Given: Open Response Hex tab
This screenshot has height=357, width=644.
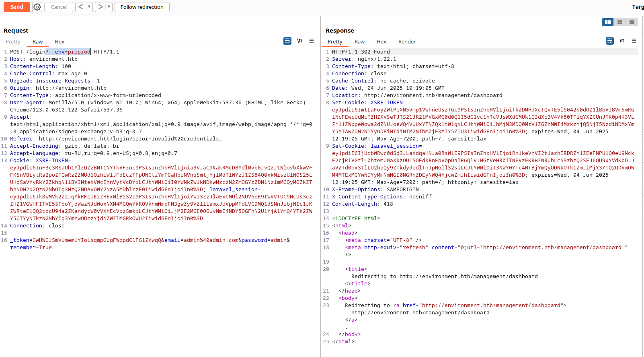Looking at the screenshot, I should pos(381,41).
